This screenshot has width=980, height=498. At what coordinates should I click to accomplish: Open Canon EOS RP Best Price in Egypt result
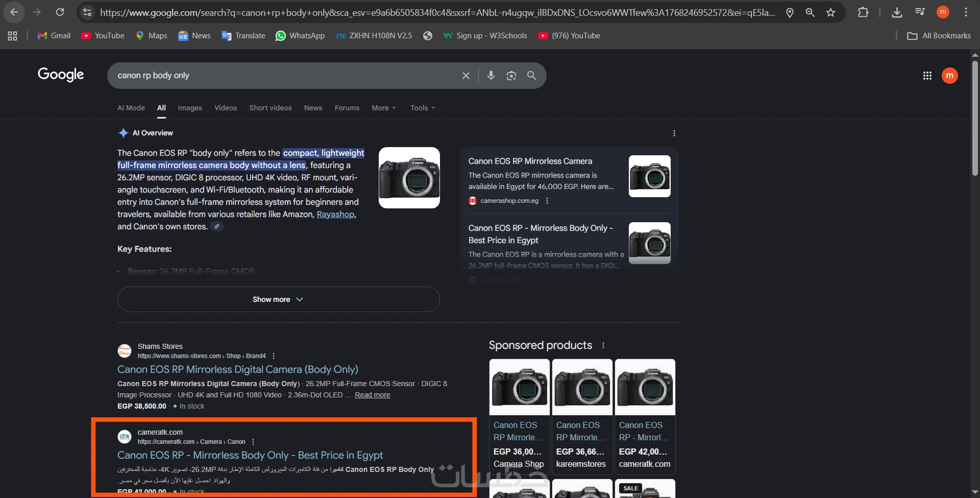250,455
